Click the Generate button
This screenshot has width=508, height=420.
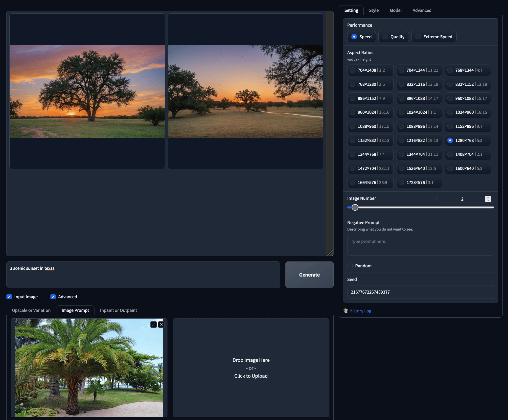[x=309, y=275]
